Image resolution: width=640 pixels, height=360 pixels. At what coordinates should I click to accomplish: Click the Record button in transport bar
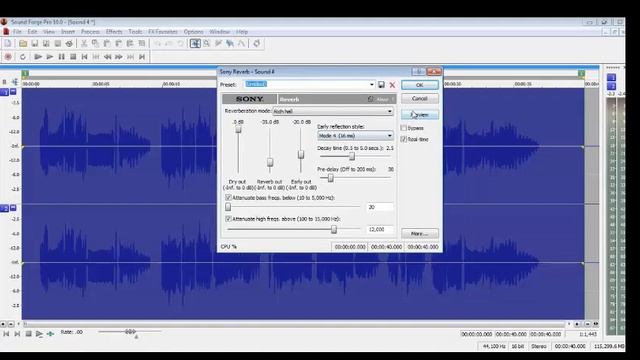point(8,57)
